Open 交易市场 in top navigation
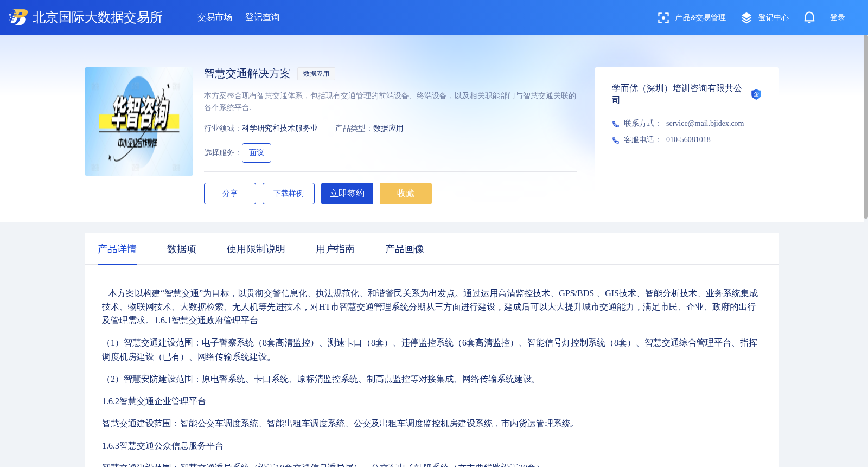The width and height of the screenshot is (868, 467). coord(215,17)
